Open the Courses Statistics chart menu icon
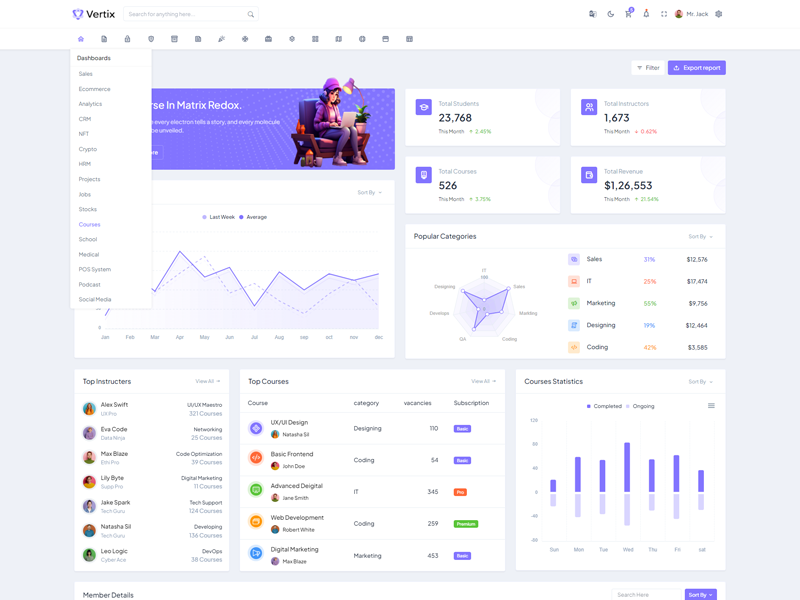This screenshot has width=800, height=600. 711,406
